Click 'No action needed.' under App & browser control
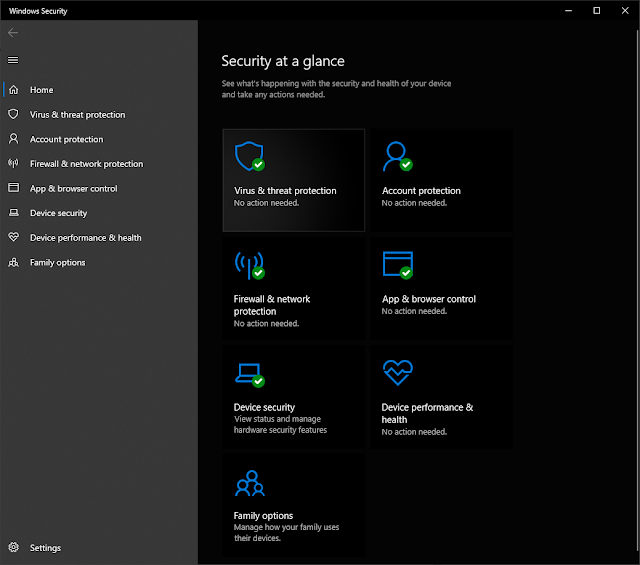The height and width of the screenshot is (565, 640). pyautogui.click(x=414, y=311)
